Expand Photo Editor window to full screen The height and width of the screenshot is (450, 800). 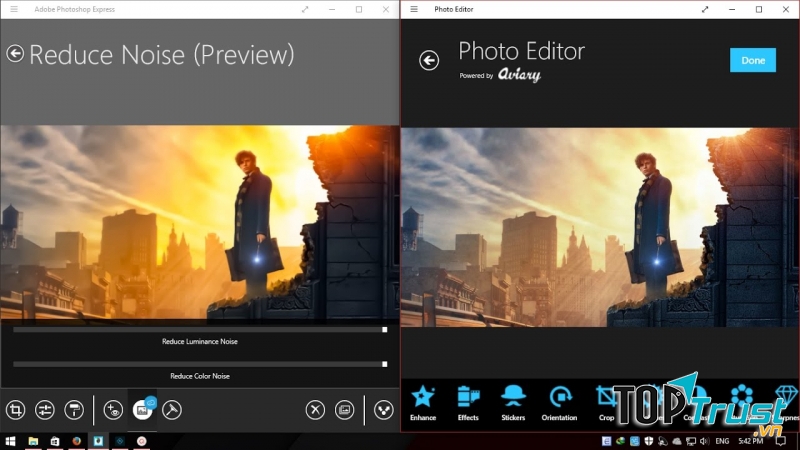click(705, 9)
